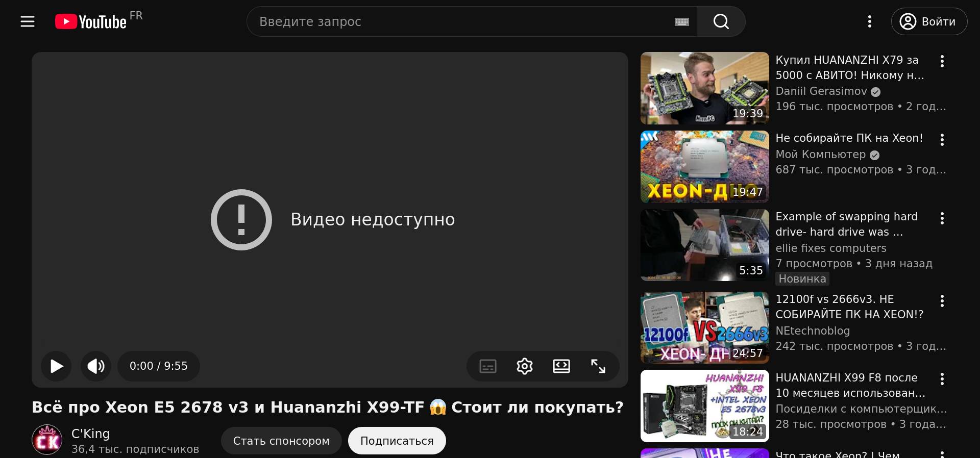Click the magnifier search button
The width and height of the screenshot is (980, 458).
(x=721, y=21)
